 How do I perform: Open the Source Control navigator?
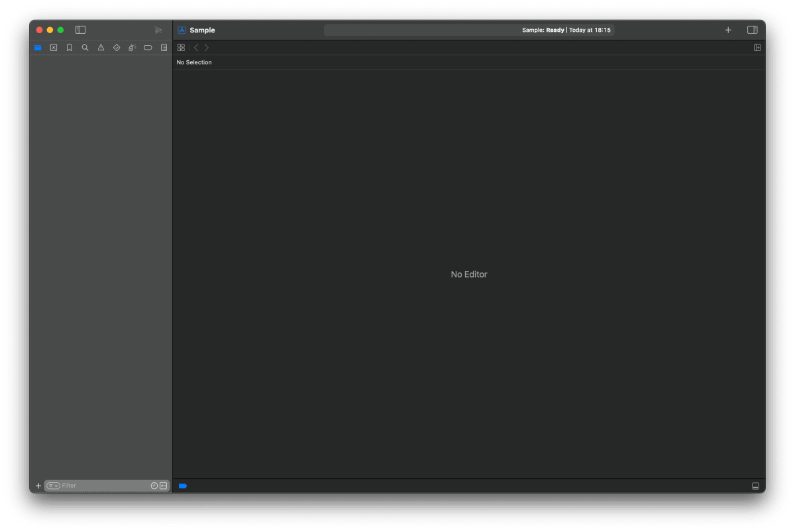tap(54, 48)
